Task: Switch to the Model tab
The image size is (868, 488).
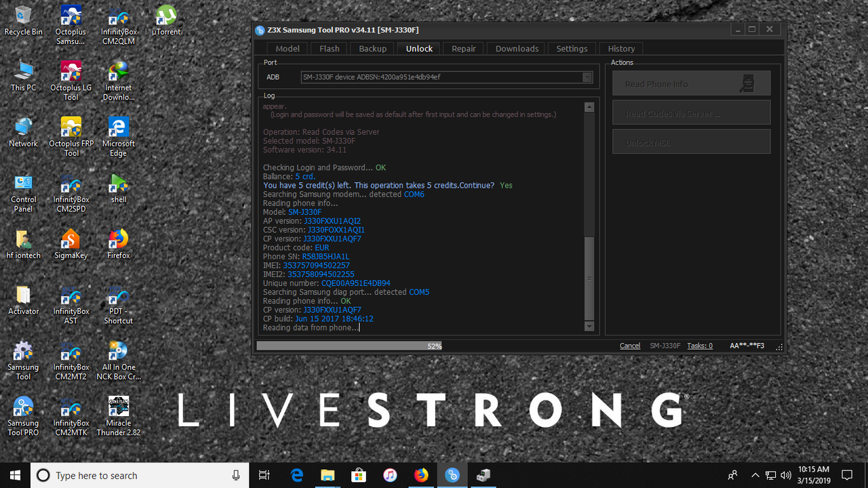Action: (x=288, y=49)
